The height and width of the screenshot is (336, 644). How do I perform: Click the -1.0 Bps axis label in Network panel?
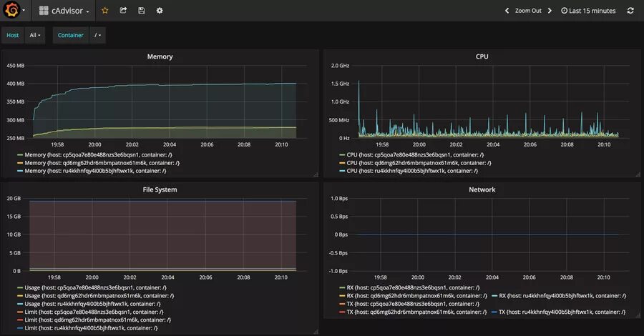coord(338,271)
